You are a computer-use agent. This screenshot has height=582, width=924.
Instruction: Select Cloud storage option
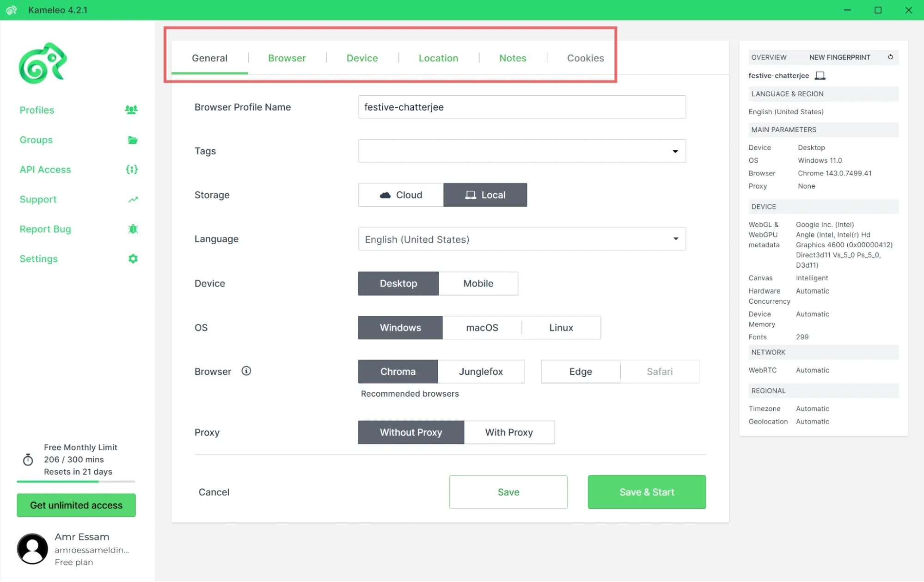coord(400,195)
